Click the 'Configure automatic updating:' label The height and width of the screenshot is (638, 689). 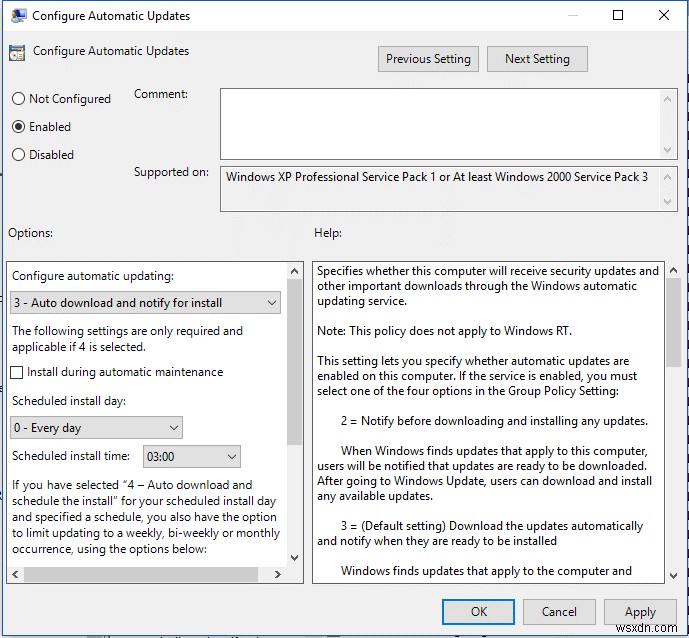[x=93, y=276]
